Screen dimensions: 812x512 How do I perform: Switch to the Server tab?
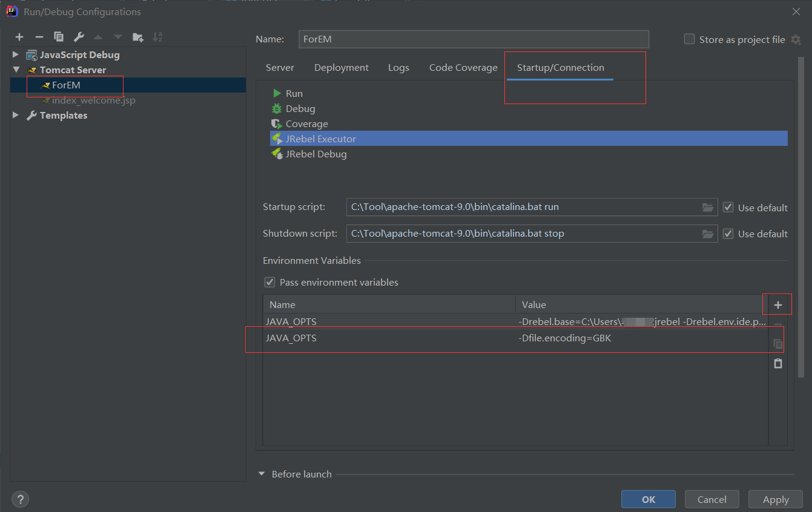point(280,68)
